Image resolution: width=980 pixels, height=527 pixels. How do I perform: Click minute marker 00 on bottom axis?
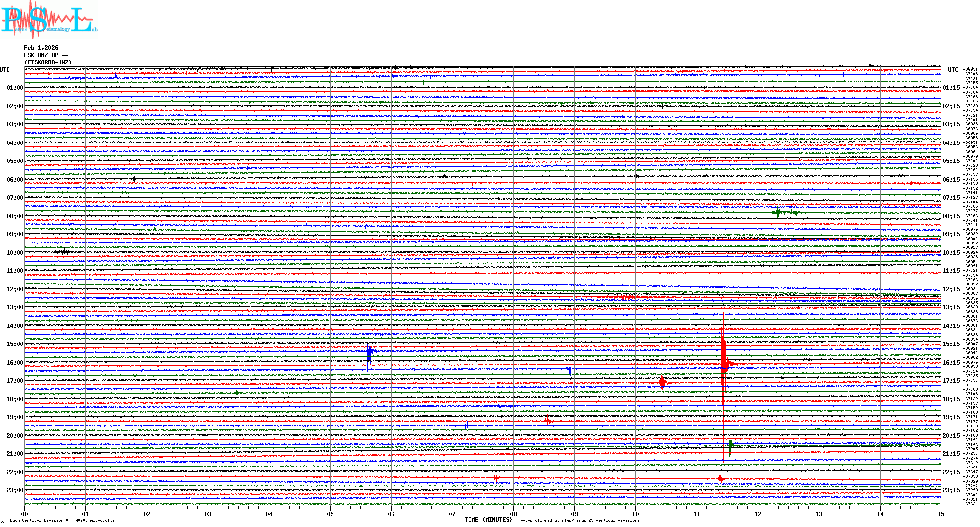(25, 514)
